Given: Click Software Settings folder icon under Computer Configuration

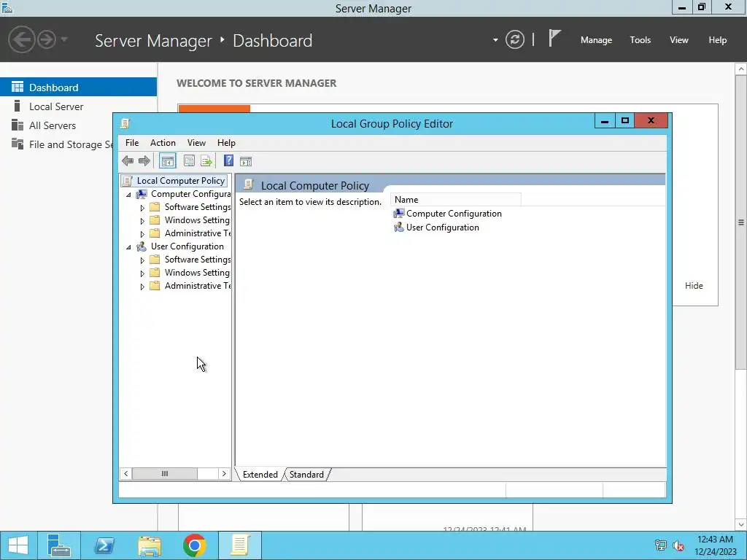Looking at the screenshot, I should point(155,206).
